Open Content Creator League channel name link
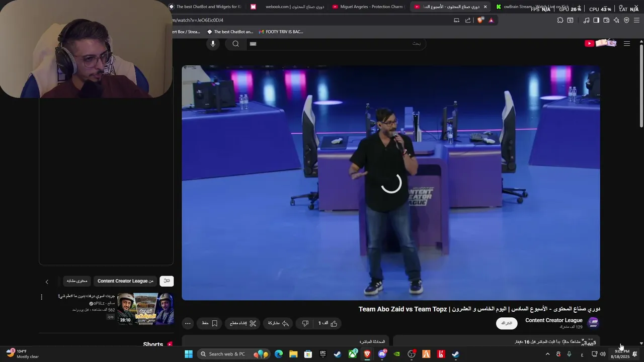 coord(554,320)
